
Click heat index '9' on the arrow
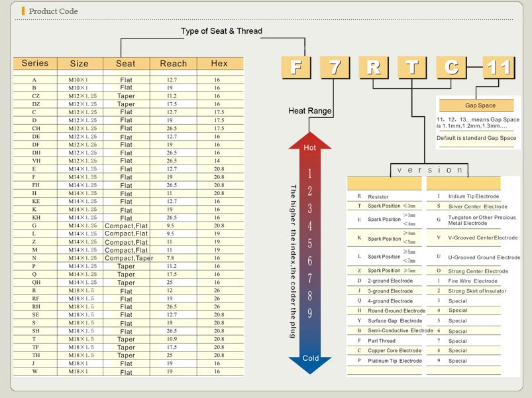[310, 313]
